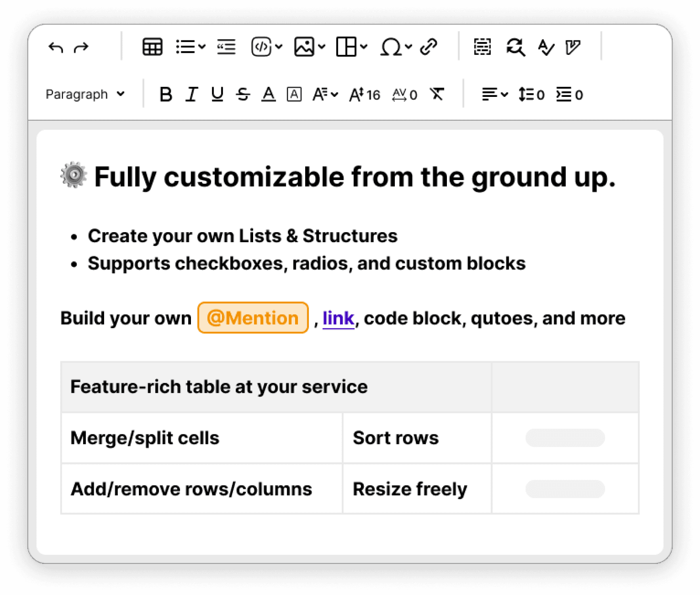
Task: Open the Paragraph style dropdown
Action: click(85, 94)
